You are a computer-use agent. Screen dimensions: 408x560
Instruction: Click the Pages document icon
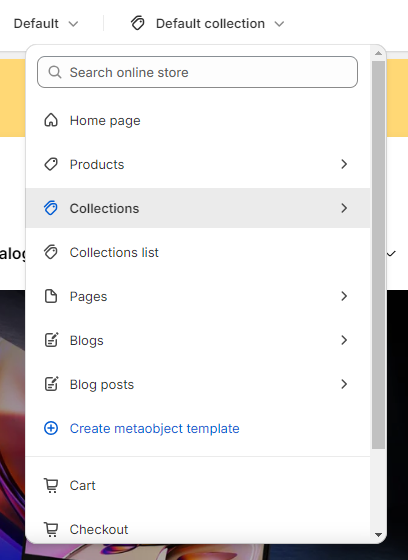pyautogui.click(x=51, y=296)
